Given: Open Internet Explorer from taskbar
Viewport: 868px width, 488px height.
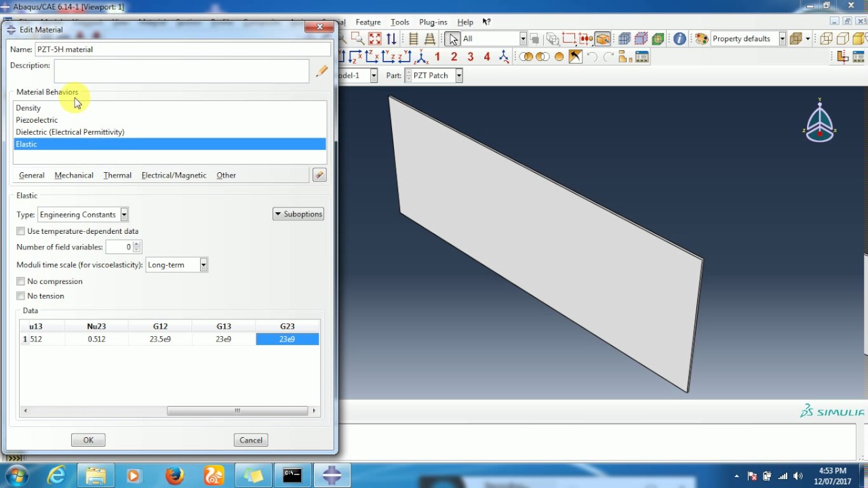Looking at the screenshot, I should (57, 476).
